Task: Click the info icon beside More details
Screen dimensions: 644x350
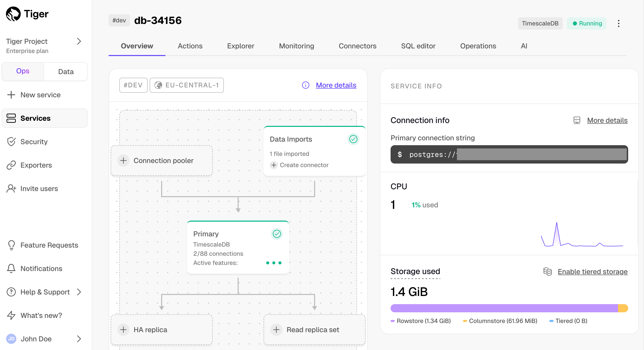Action: pos(305,85)
